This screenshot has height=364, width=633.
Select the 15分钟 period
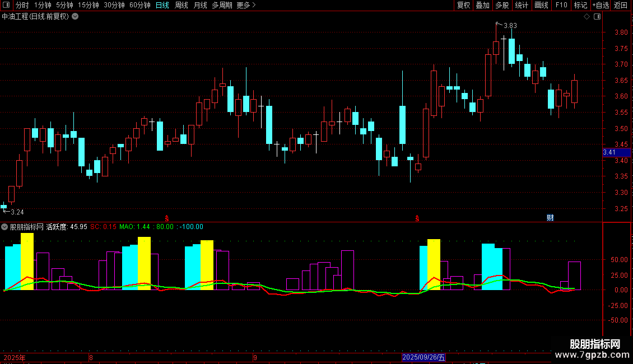[88, 5]
